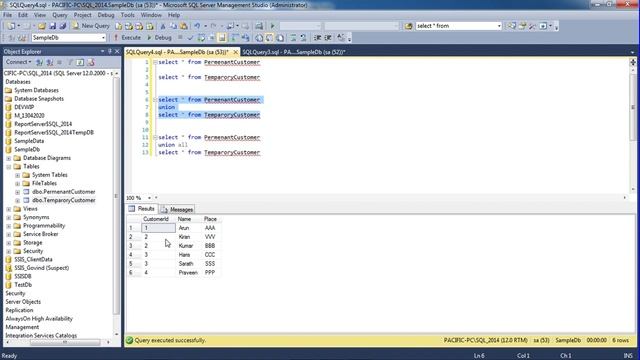Select the Server Objects node
The width and height of the screenshot is (640, 360).
click(x=23, y=302)
